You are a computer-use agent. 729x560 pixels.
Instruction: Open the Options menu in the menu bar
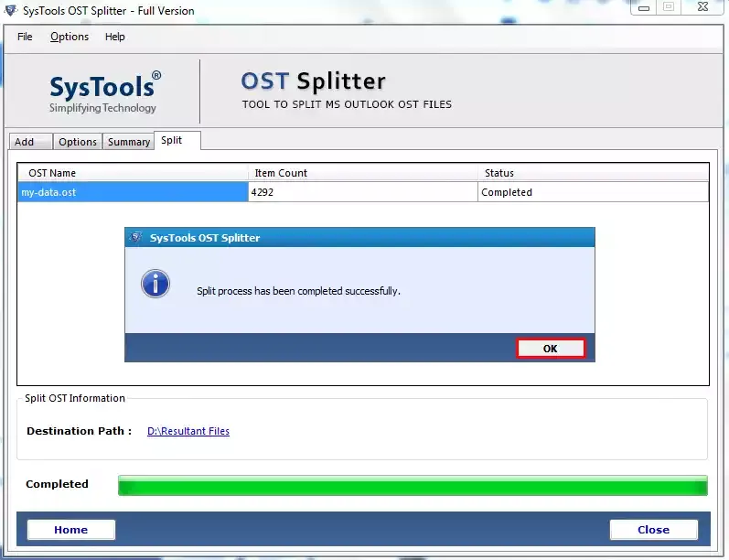[70, 37]
